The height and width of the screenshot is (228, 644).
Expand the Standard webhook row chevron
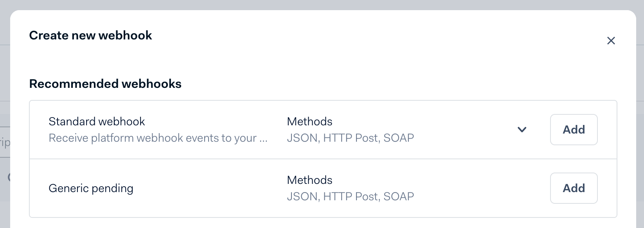tap(522, 130)
